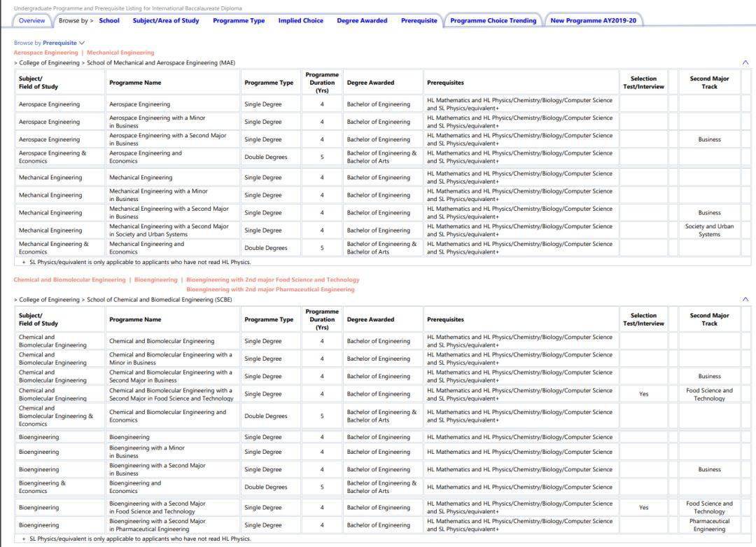
Task: View the New Programme AY2019-20 tab
Action: click(x=593, y=20)
